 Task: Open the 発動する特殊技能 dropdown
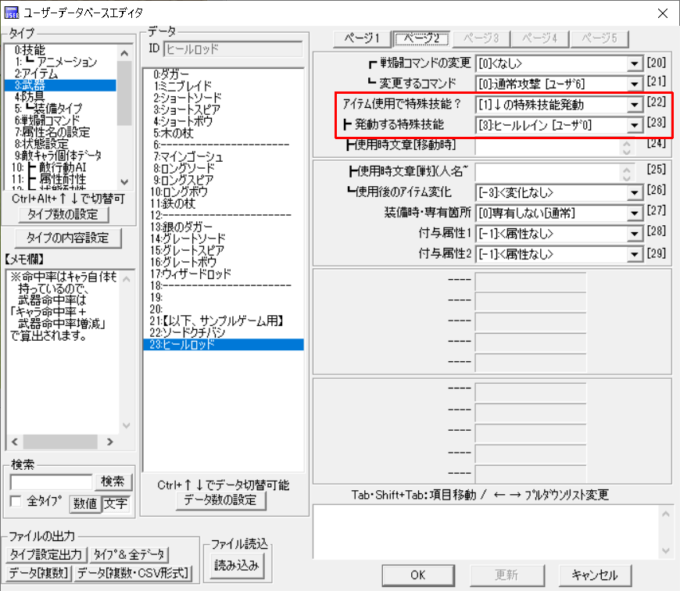(x=634, y=126)
